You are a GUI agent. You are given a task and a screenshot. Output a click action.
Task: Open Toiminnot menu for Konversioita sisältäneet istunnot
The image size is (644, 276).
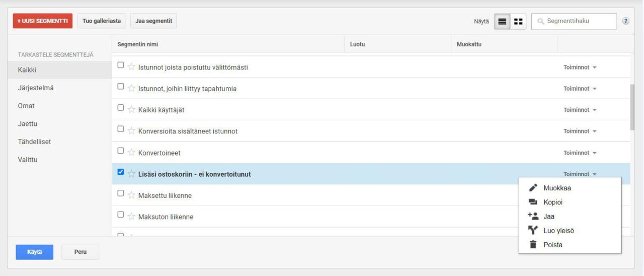point(580,131)
